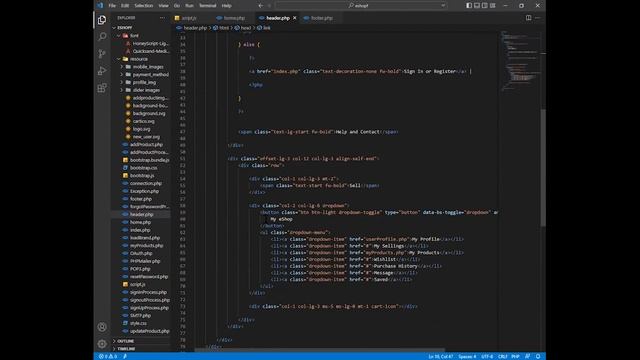Open the Explorer view in activity bar

tap(102, 20)
